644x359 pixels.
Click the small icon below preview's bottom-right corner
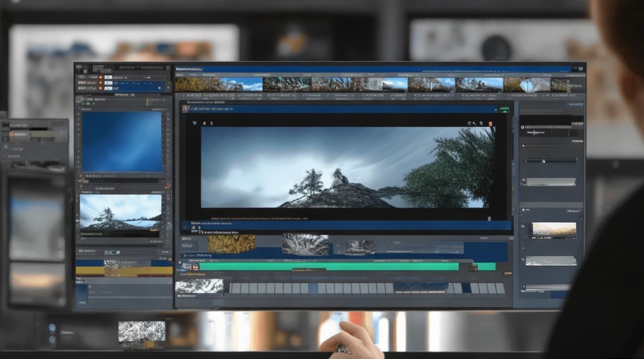pyautogui.click(x=489, y=218)
